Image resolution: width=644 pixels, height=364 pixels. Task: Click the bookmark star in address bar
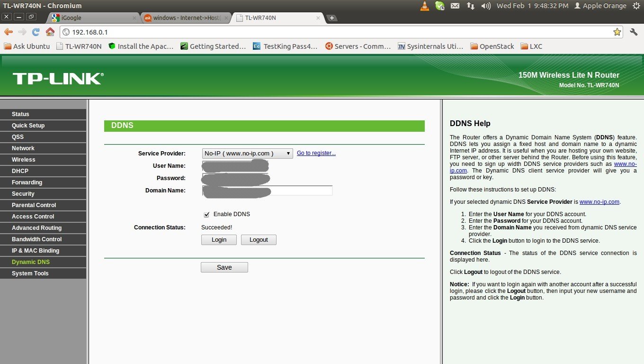pos(617,32)
